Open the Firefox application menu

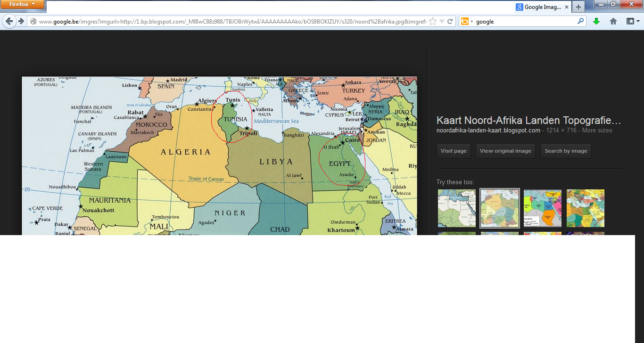click(x=22, y=4)
